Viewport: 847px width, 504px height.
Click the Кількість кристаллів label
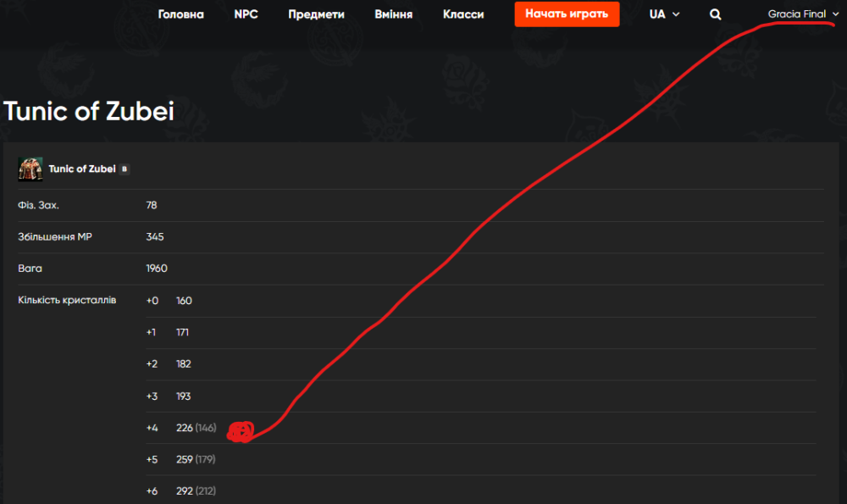pyautogui.click(x=67, y=301)
